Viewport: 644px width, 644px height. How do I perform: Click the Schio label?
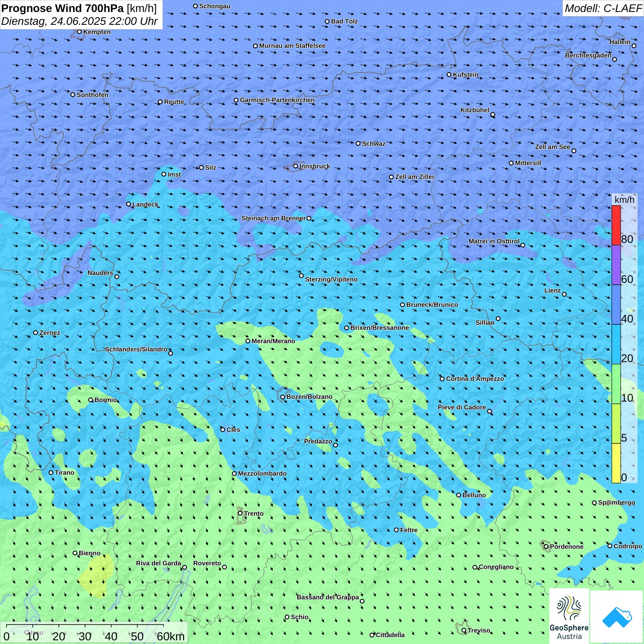(299, 617)
